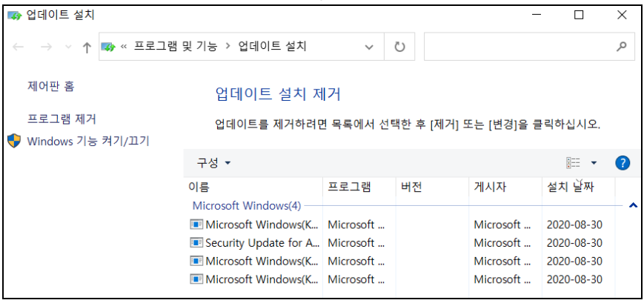Open 프로그램 제거 link

62,119
